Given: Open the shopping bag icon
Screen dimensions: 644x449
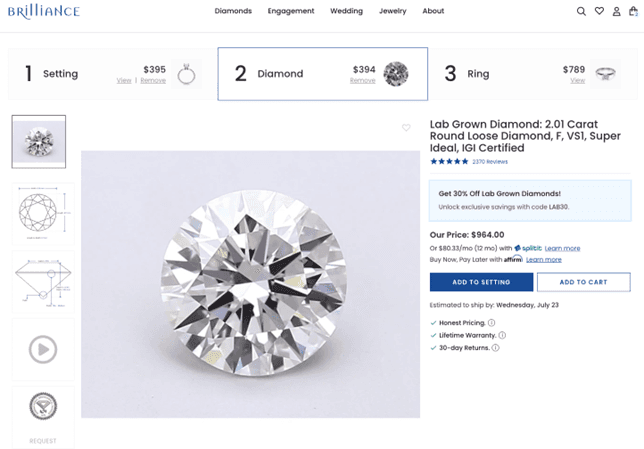Looking at the screenshot, I should pyautogui.click(x=633, y=11).
